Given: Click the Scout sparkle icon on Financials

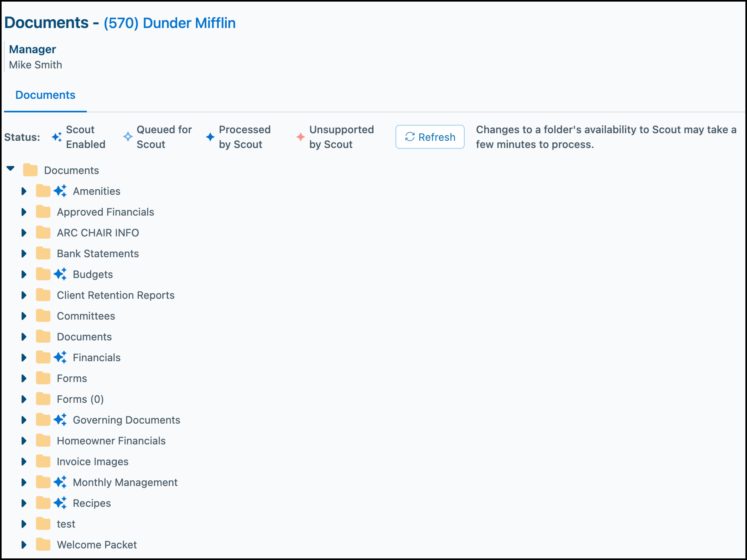Looking at the screenshot, I should pos(60,357).
